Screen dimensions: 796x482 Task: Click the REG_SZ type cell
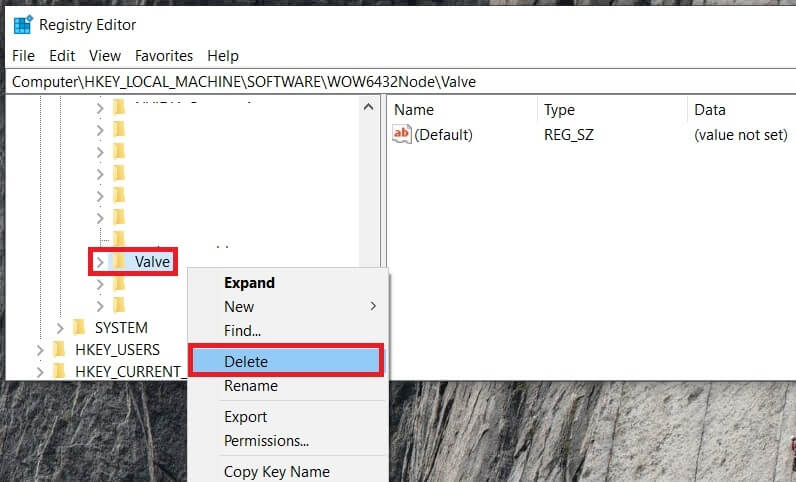[x=569, y=135]
